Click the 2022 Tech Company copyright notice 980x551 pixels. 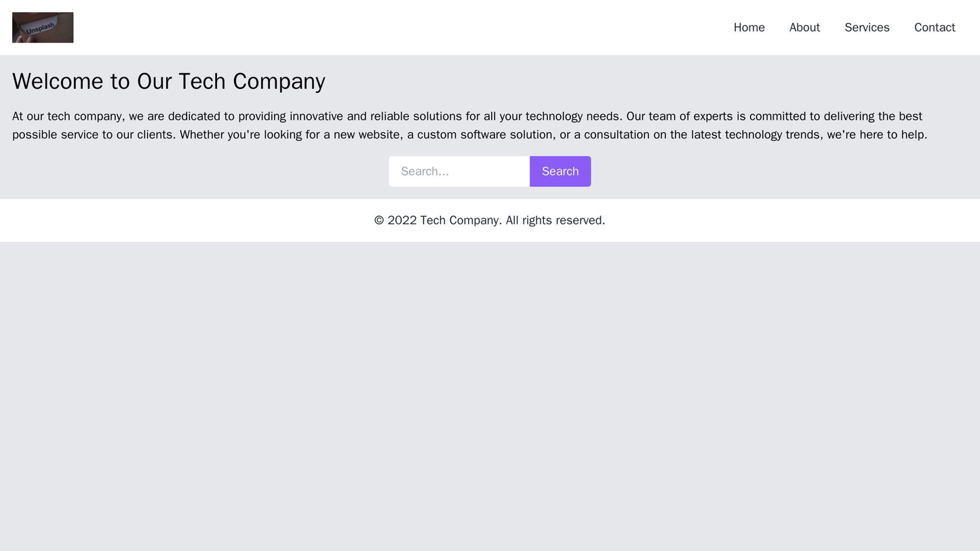[490, 220]
